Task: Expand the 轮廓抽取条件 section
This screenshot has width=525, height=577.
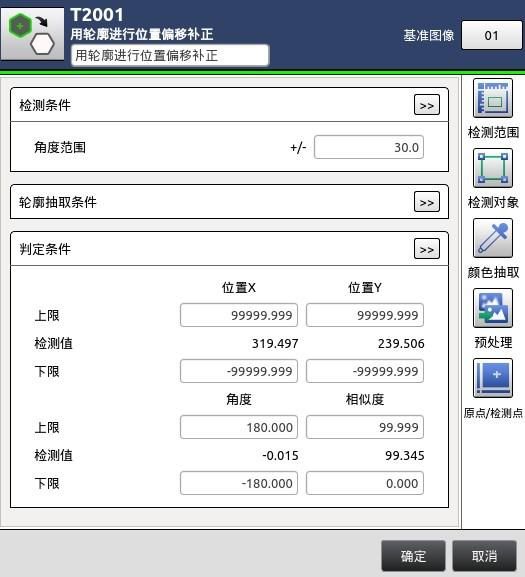Action: 427,202
